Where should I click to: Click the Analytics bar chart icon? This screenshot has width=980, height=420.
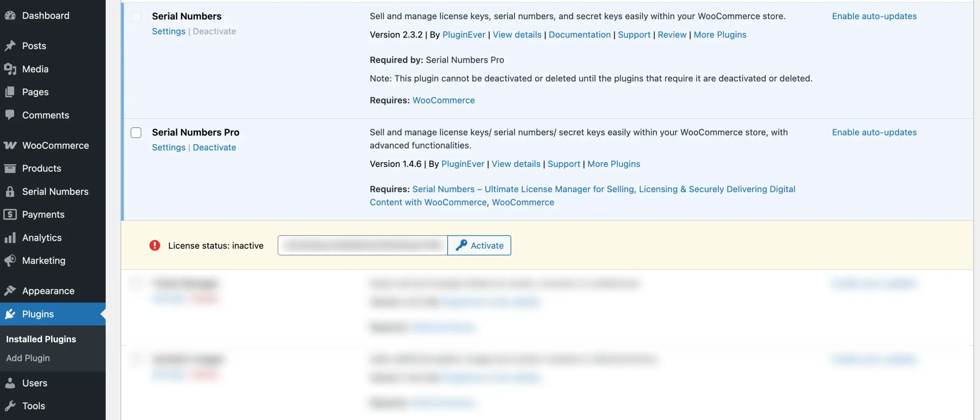[10, 238]
